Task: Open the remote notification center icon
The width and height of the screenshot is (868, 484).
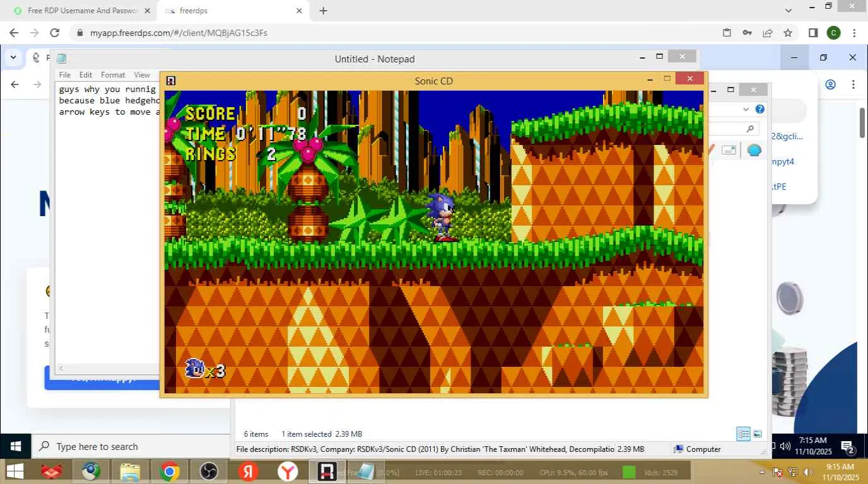Action: pyautogui.click(x=848, y=447)
